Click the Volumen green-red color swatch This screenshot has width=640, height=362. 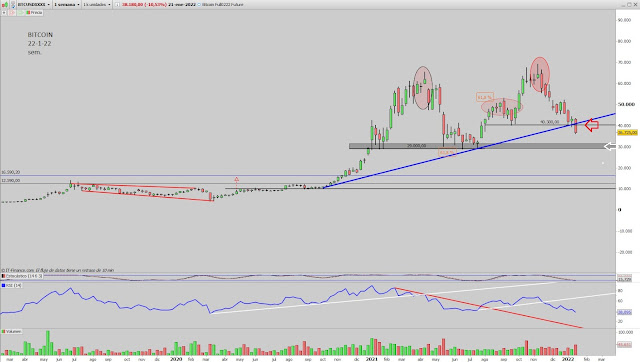click(4, 331)
